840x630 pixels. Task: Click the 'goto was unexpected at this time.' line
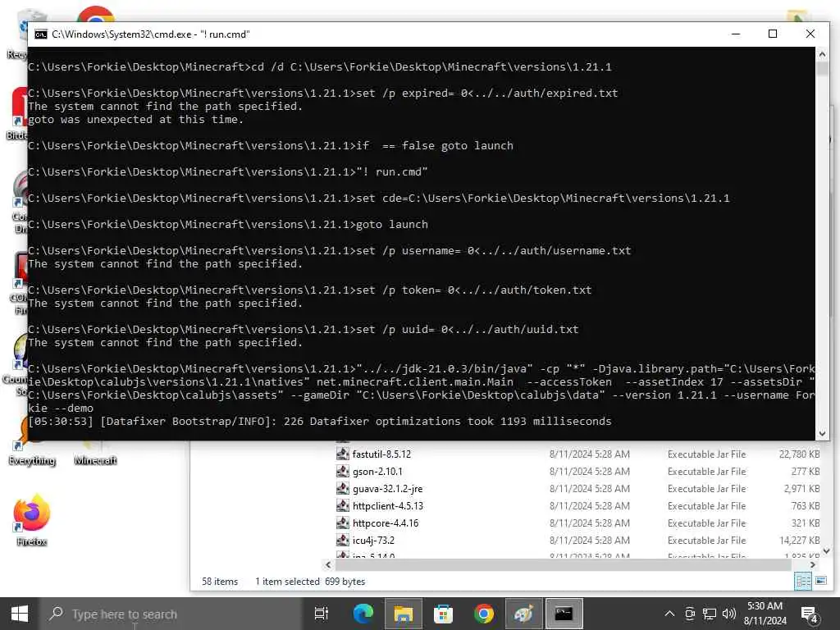pos(135,120)
